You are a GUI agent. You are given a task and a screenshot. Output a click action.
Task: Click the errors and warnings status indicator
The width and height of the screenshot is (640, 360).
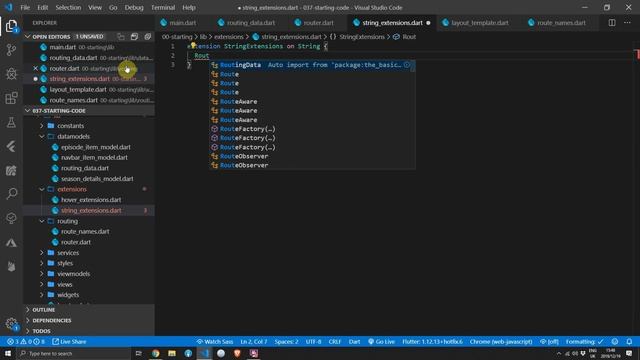pos(26,342)
